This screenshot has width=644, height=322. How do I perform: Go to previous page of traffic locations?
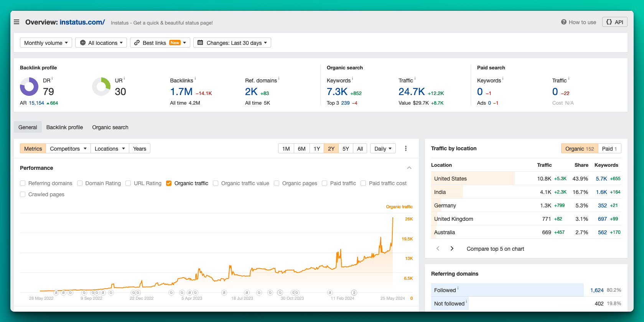click(438, 248)
